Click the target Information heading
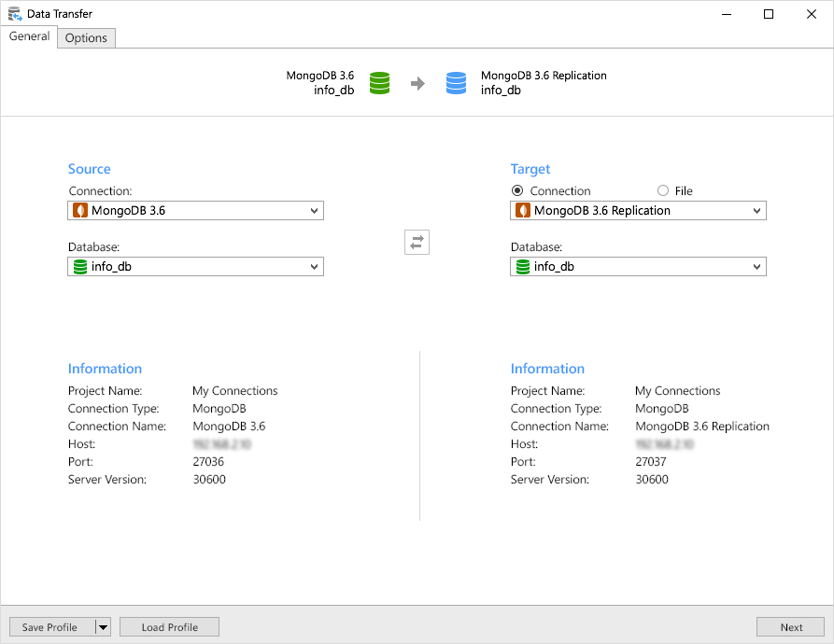 click(547, 369)
